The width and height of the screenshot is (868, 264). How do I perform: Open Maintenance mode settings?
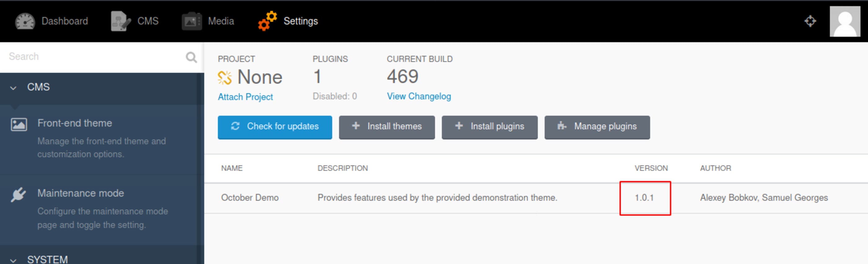click(x=81, y=193)
